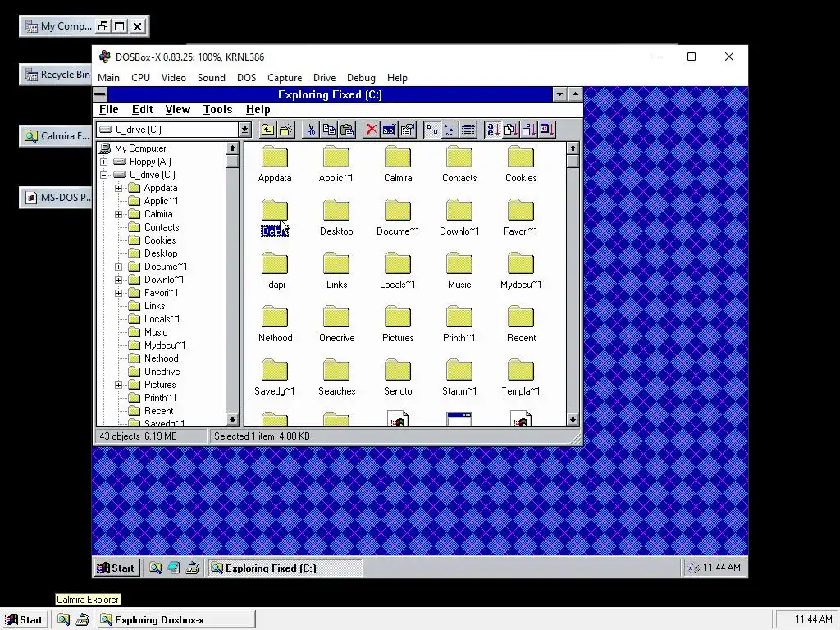
Task: Click Exploring Dosbox-x taskbar button
Action: (x=177, y=620)
